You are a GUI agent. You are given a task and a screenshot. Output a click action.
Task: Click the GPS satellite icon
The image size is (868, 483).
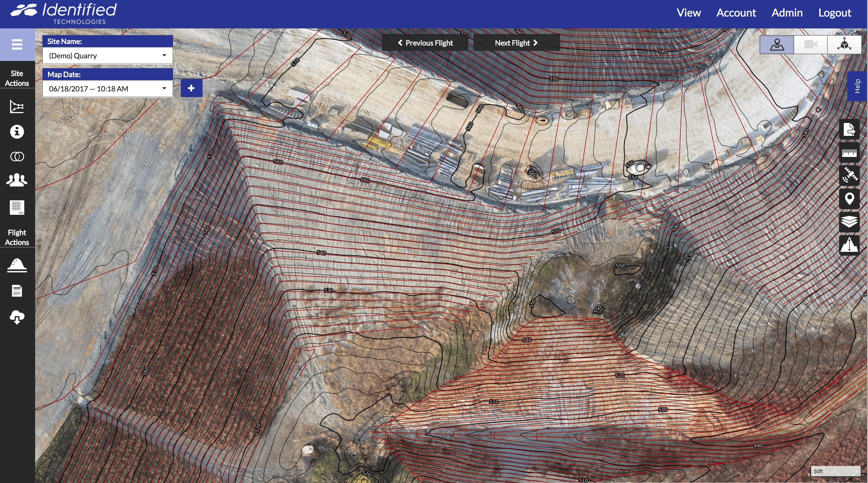849,175
